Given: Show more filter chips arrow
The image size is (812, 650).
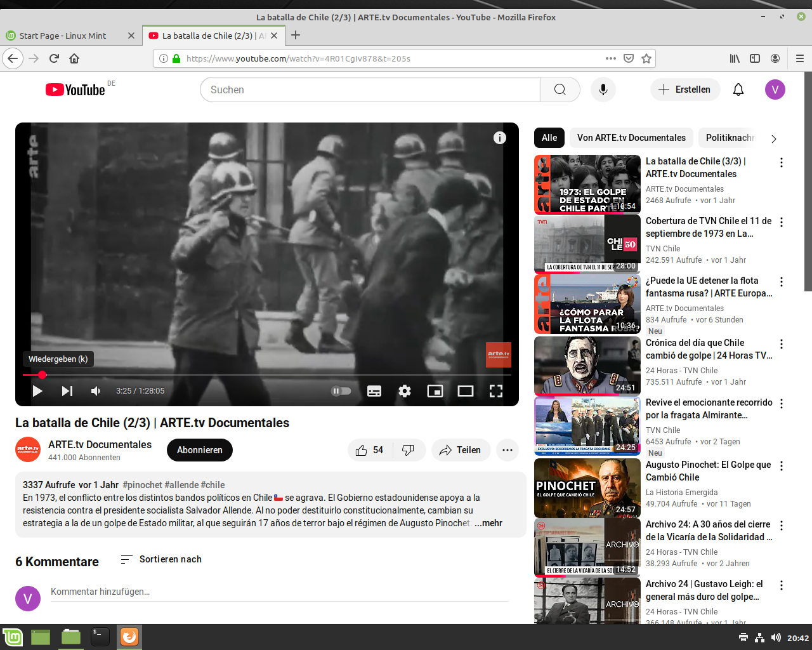Looking at the screenshot, I should (773, 138).
